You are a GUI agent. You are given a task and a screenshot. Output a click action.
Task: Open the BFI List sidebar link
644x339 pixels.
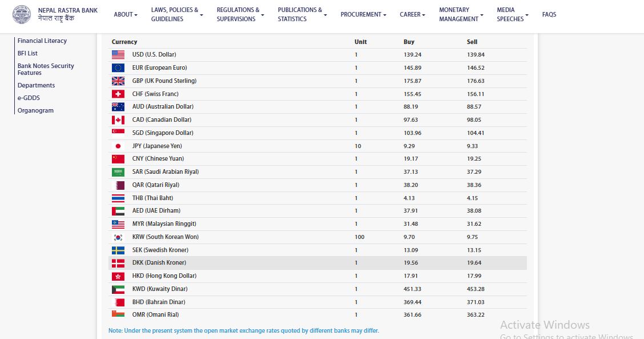pos(27,53)
